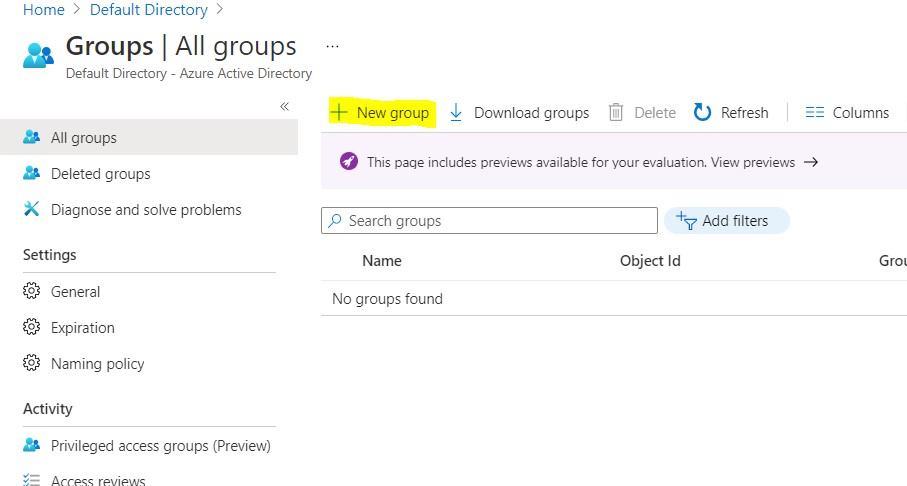Click the Columns list icon
Viewport: 907px width, 486px height.
click(x=814, y=112)
